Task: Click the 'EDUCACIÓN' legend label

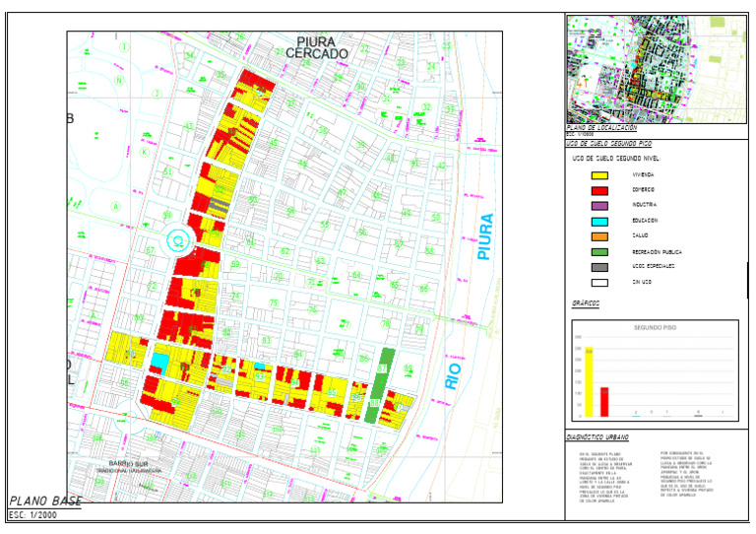Action: 645,221
